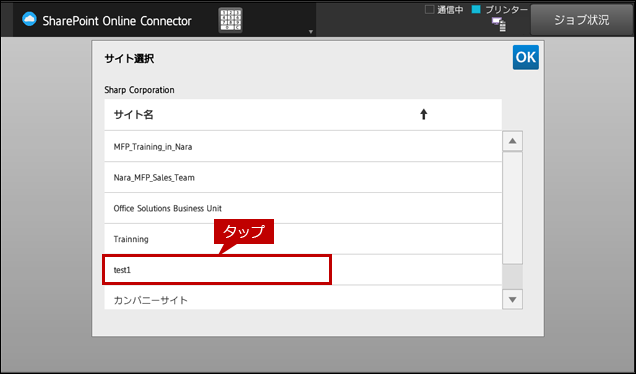
Task: Click the SharePoint Online Connector cloud icon
Action: point(29,19)
